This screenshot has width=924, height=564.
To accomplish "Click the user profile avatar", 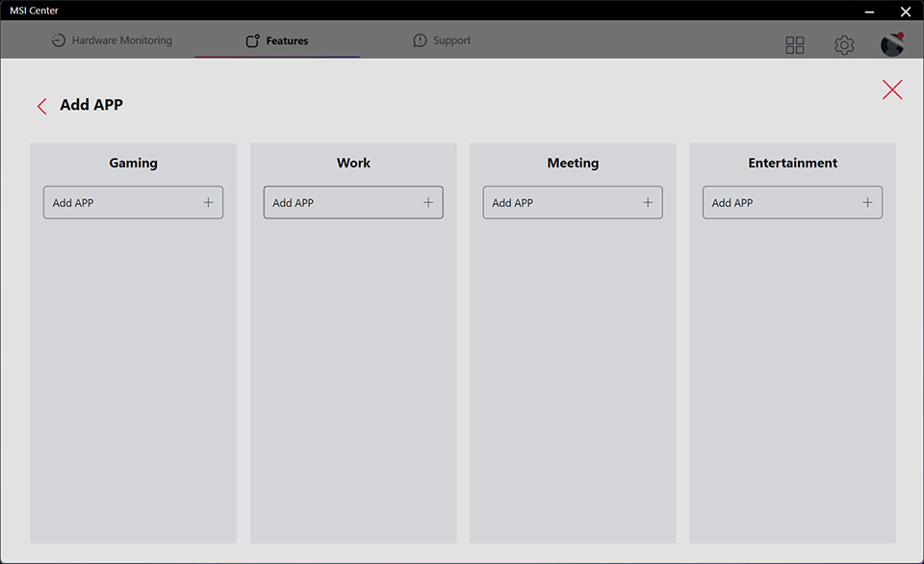I will [892, 44].
